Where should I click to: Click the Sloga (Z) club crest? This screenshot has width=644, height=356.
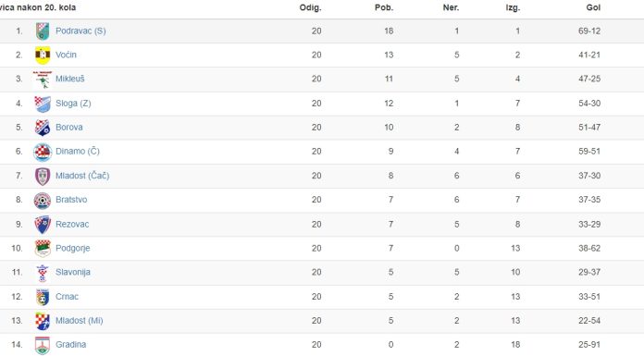[43, 104]
